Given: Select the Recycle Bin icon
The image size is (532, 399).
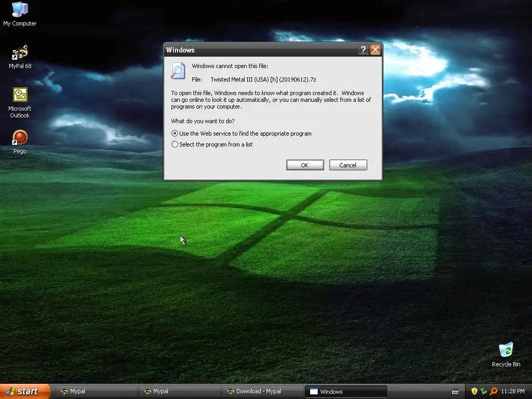Looking at the screenshot, I should (x=506, y=354).
